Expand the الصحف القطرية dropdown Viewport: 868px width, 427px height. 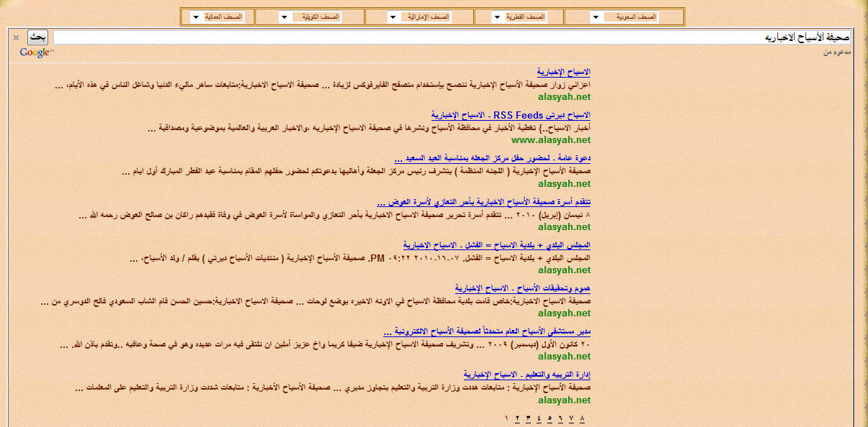coord(519,17)
